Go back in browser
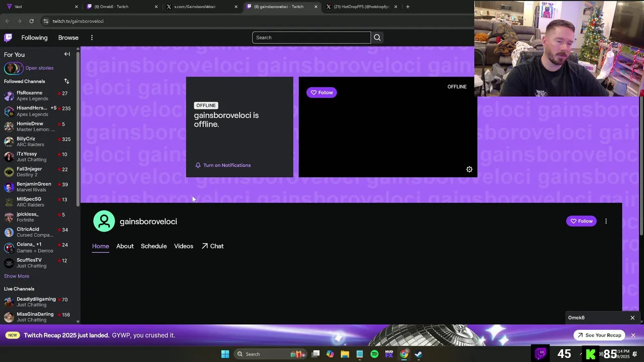 [8, 21]
